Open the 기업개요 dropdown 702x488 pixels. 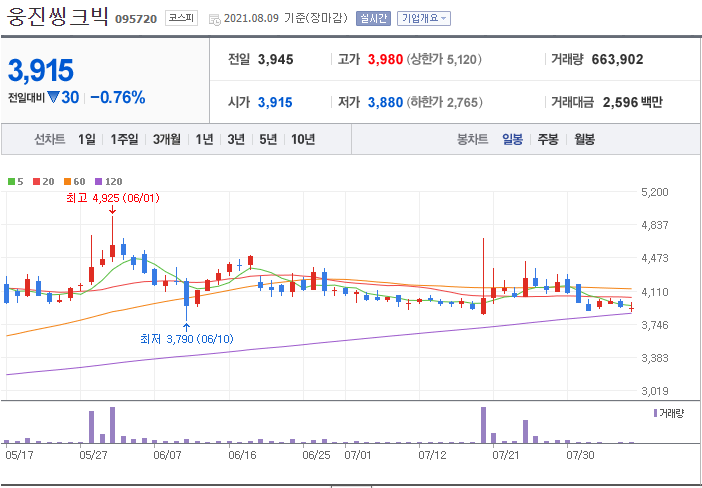tap(424, 19)
